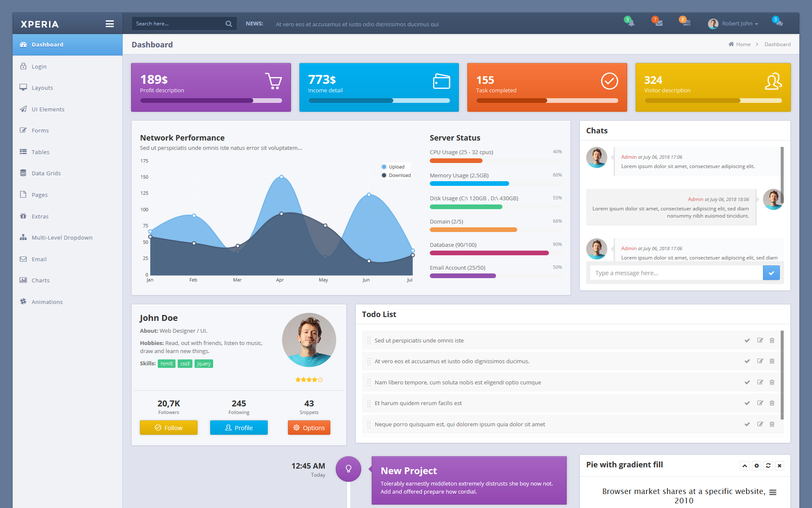The width and height of the screenshot is (812, 508).
Task: Click the profit card progress bar
Action: click(211, 101)
